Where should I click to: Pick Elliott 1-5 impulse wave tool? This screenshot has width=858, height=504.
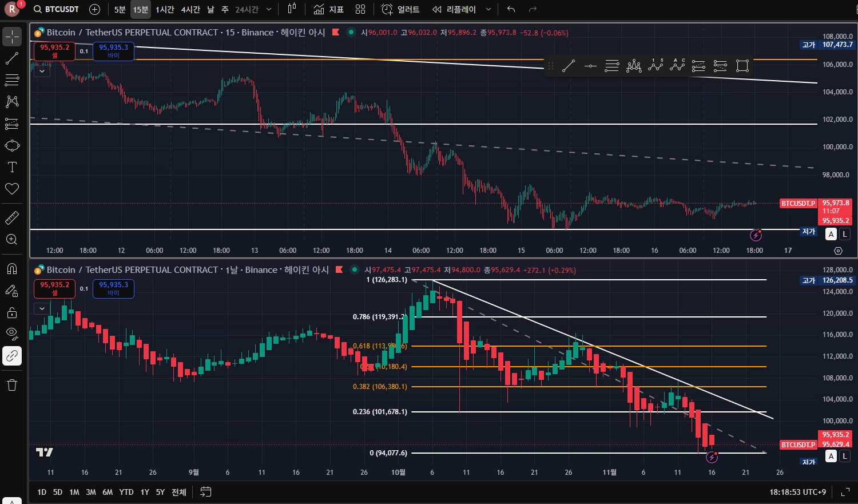click(x=656, y=66)
